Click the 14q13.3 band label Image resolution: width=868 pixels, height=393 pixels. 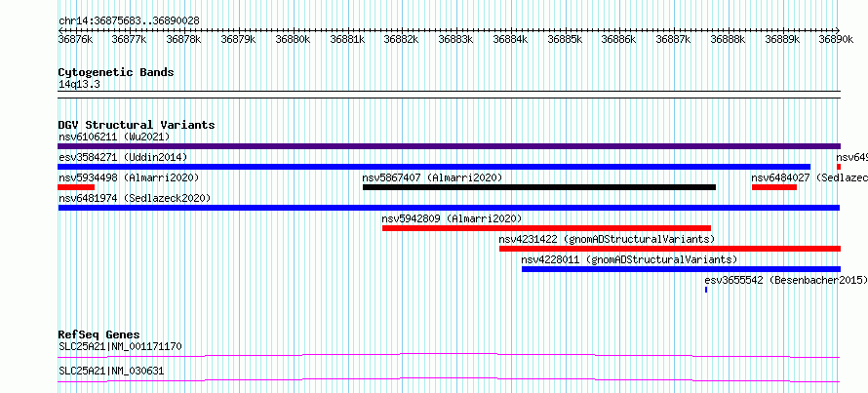point(79,85)
